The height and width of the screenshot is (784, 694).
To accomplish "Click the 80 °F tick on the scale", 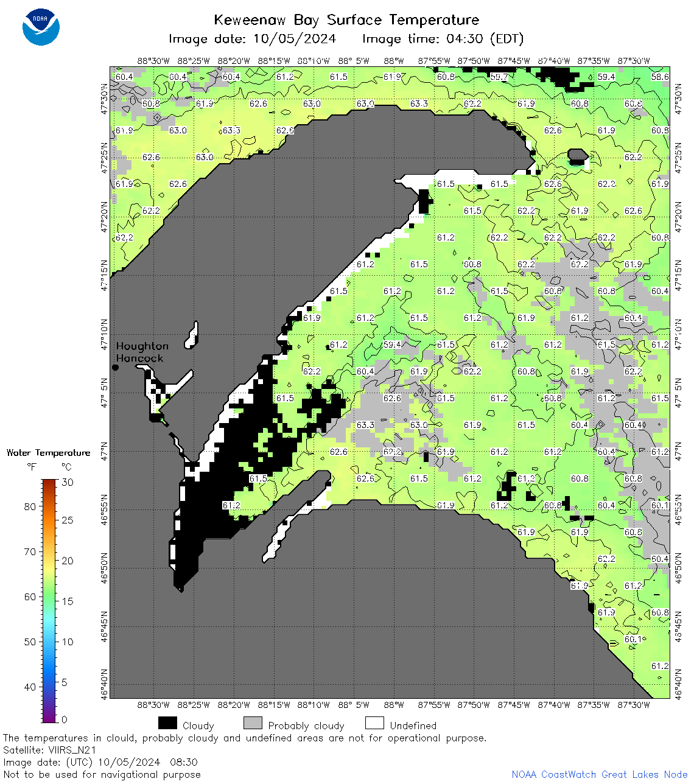I will tap(30, 506).
